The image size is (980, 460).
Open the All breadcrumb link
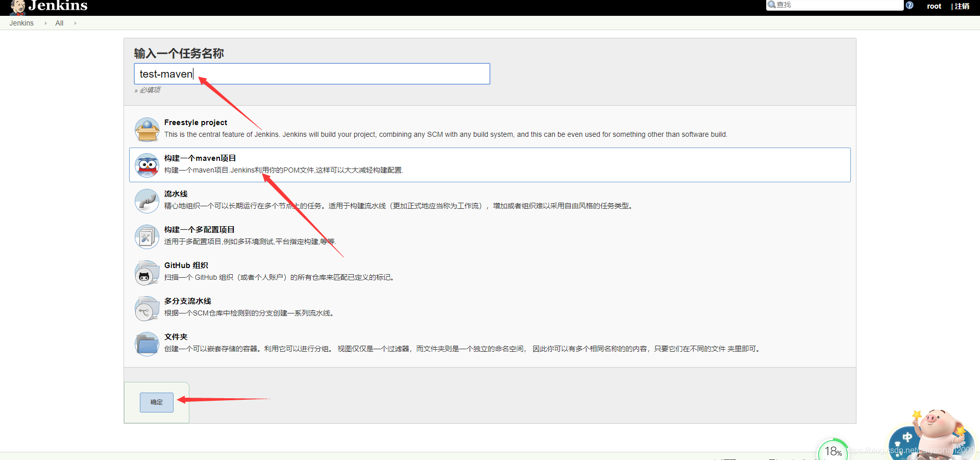point(59,23)
